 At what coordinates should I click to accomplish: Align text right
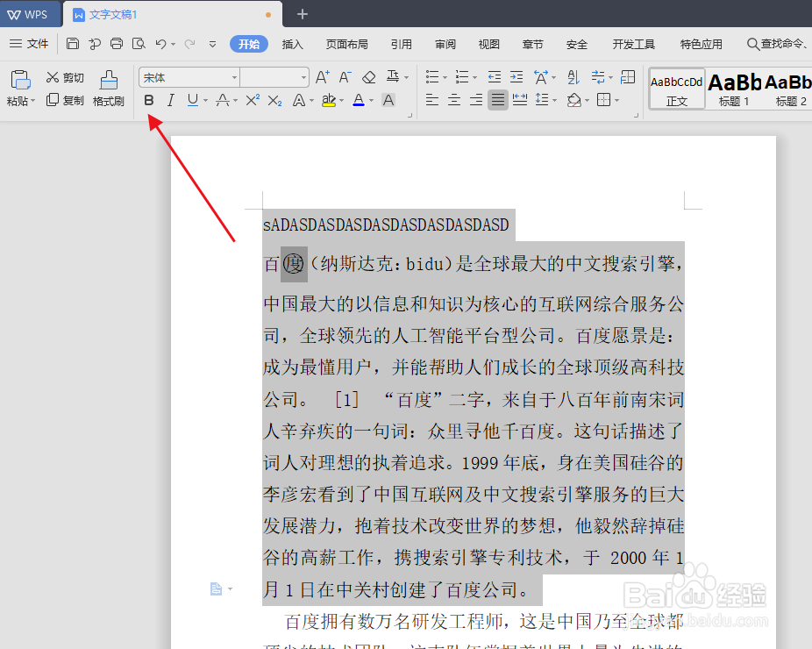click(476, 99)
